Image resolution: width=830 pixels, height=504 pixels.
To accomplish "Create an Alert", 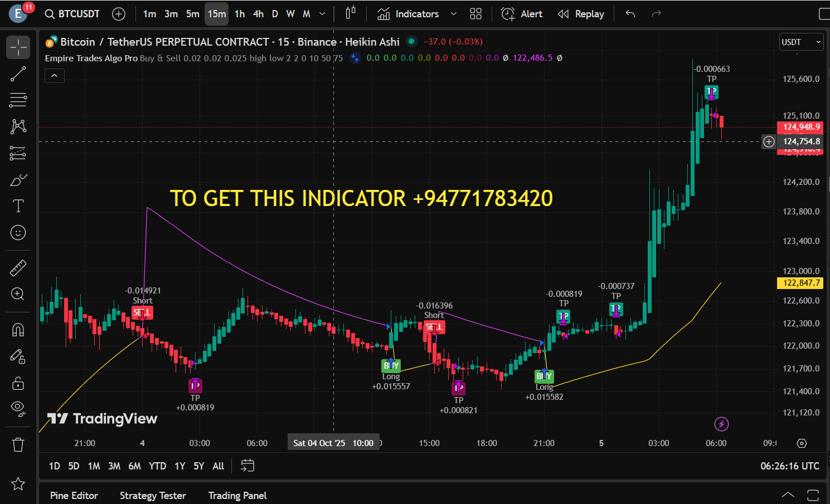I will pyautogui.click(x=522, y=14).
